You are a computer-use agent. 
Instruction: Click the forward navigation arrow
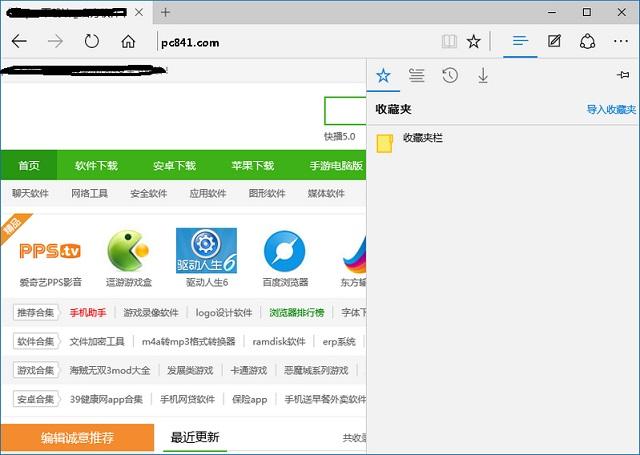[x=55, y=41]
